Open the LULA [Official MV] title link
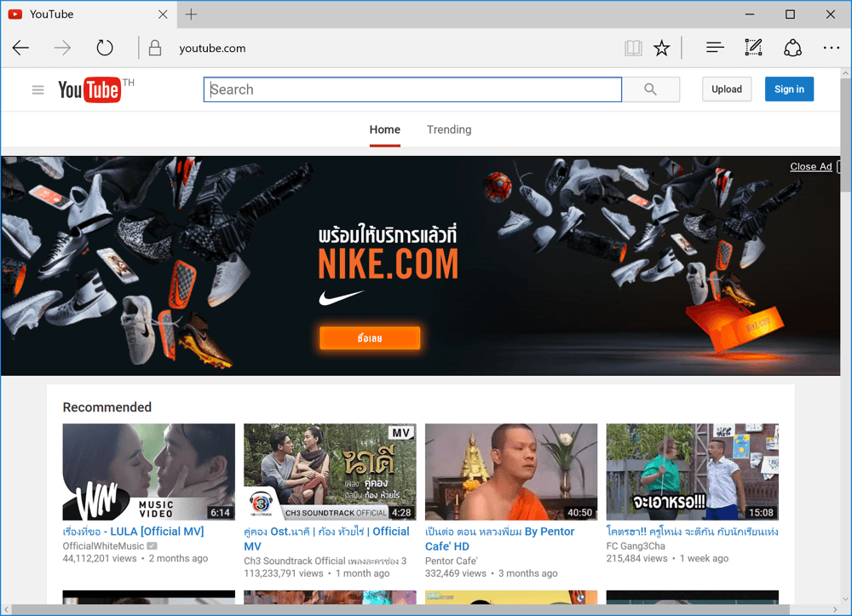This screenshot has height=616, width=852. (133, 532)
